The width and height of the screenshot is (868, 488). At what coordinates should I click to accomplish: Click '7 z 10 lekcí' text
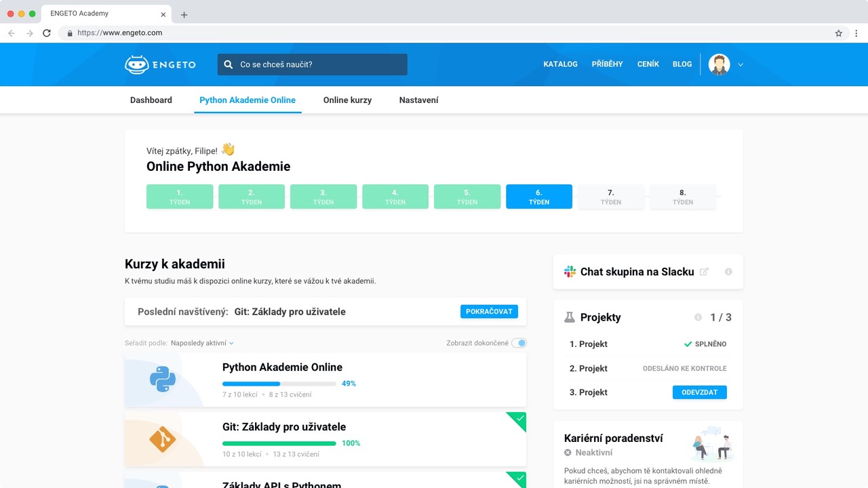tap(240, 394)
